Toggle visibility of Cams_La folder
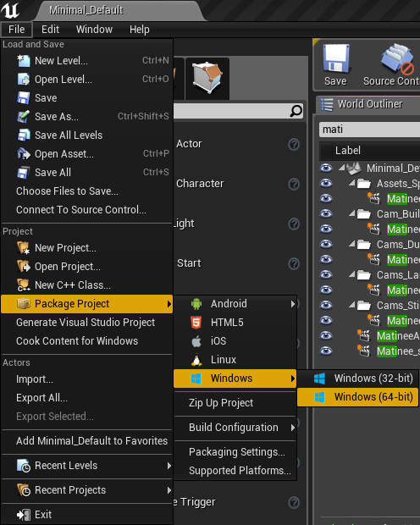The width and height of the screenshot is (420, 525). coord(326,274)
